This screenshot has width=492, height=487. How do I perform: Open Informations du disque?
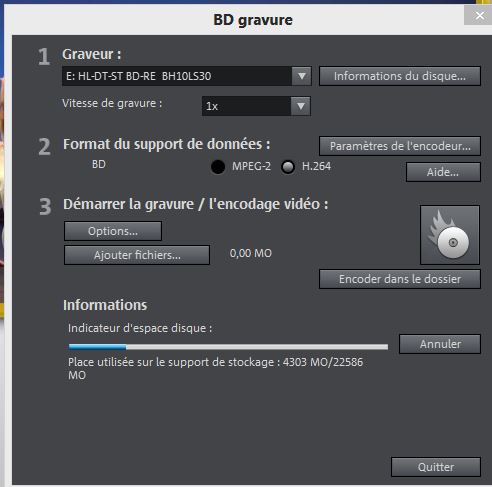point(400,76)
